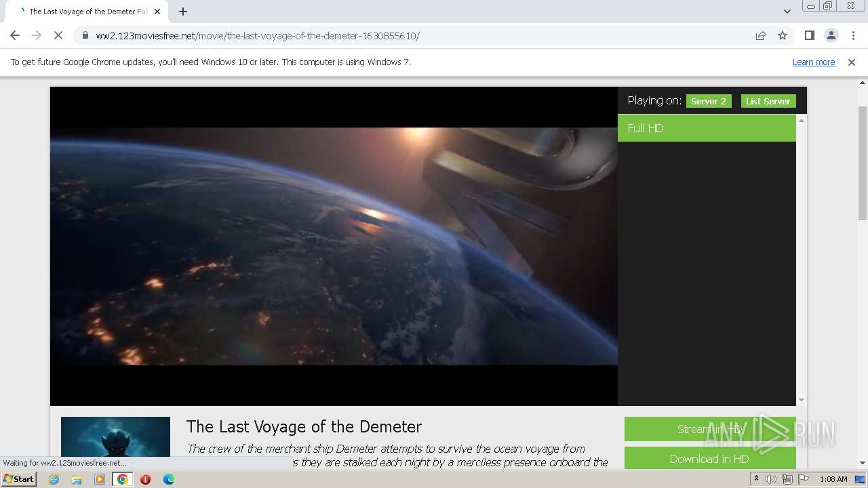Viewport: 868px width, 488px height.
Task: Stop loading the page
Action: click(58, 35)
